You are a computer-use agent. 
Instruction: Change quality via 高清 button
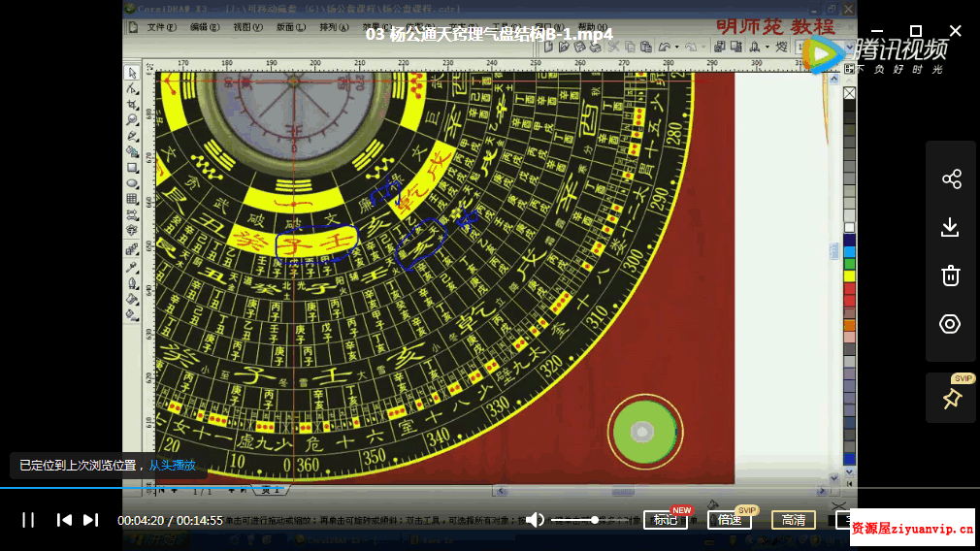coord(794,520)
